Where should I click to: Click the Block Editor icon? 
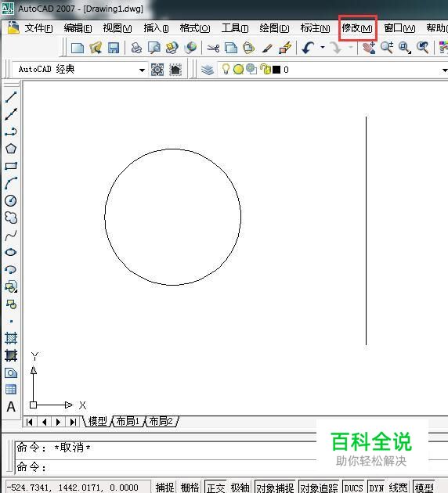pyautogui.click(x=285, y=48)
